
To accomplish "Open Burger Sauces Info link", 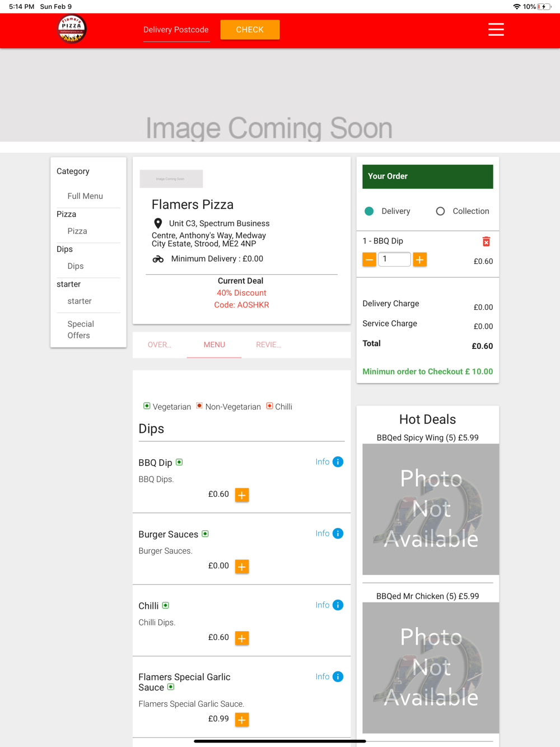I will point(323,534).
